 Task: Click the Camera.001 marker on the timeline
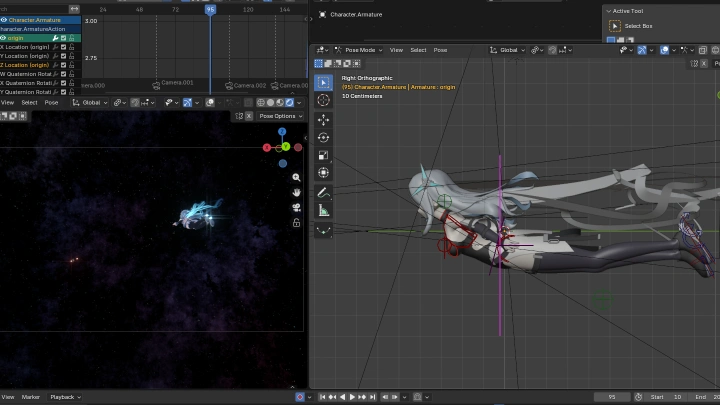click(156, 84)
